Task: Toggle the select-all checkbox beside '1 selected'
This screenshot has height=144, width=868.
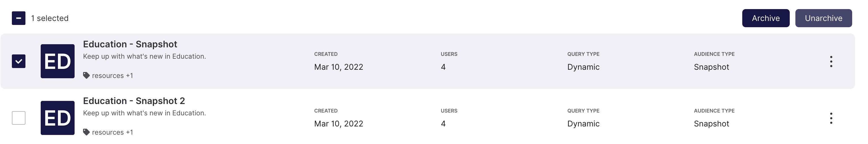Action: [x=19, y=18]
